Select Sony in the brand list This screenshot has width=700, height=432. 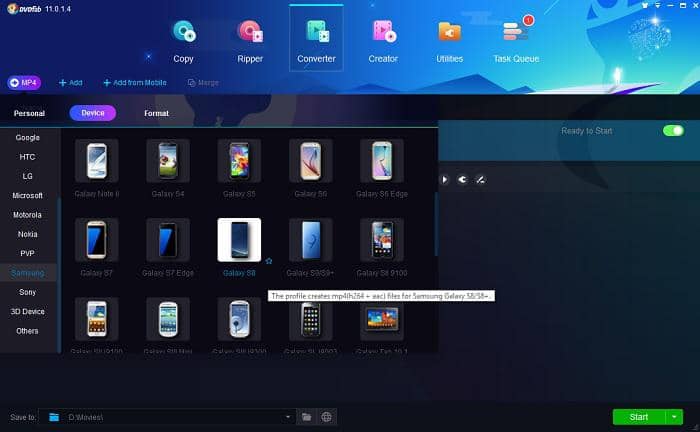(28, 292)
